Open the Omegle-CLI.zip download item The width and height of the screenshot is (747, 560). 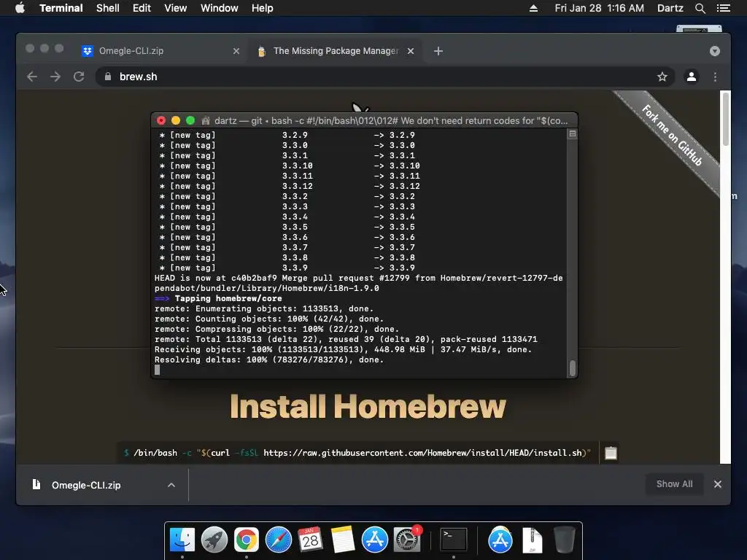point(86,485)
